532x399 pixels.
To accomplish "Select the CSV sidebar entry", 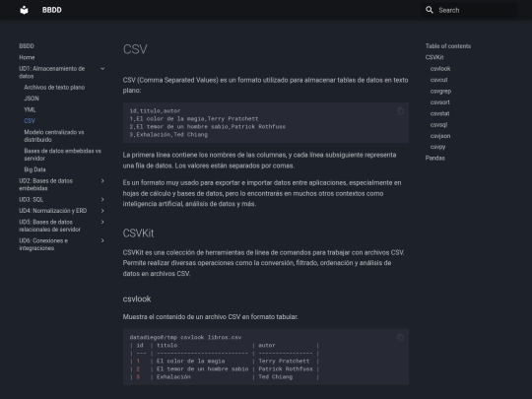I will (30, 121).
